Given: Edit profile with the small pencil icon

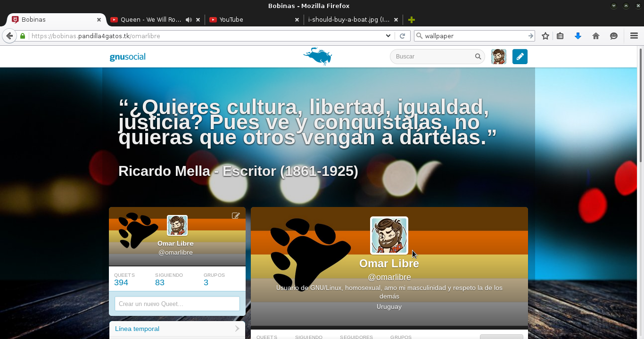Looking at the screenshot, I should pyautogui.click(x=236, y=215).
